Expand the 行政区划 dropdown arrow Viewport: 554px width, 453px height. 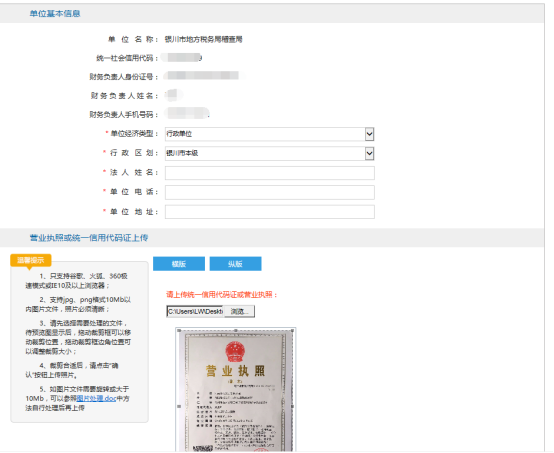[369, 153]
